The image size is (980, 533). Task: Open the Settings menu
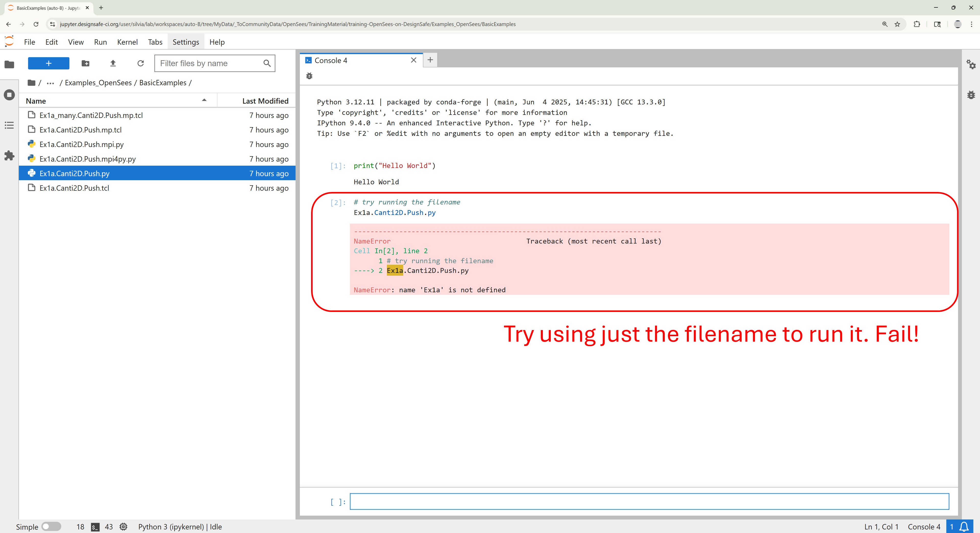(x=186, y=42)
